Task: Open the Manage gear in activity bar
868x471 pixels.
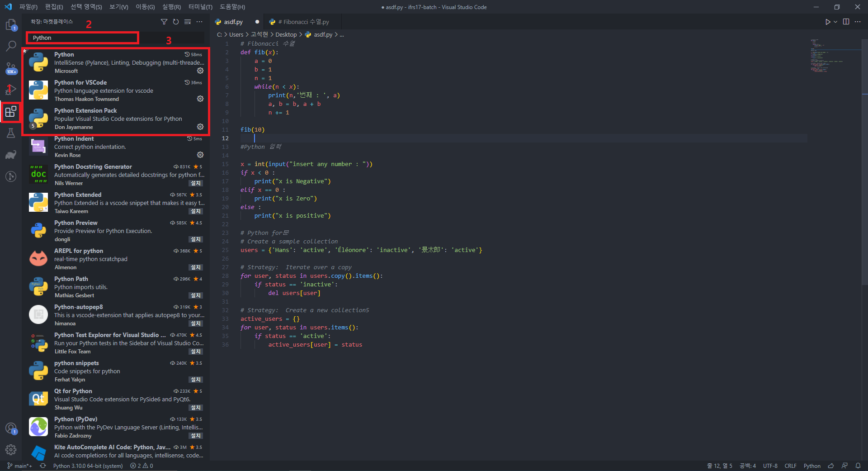Action: pyautogui.click(x=11, y=450)
